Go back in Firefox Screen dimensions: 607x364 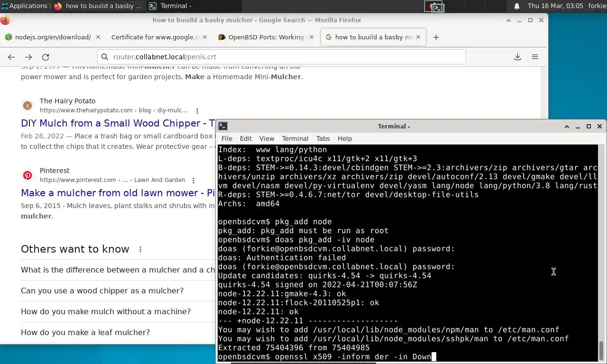point(11,57)
